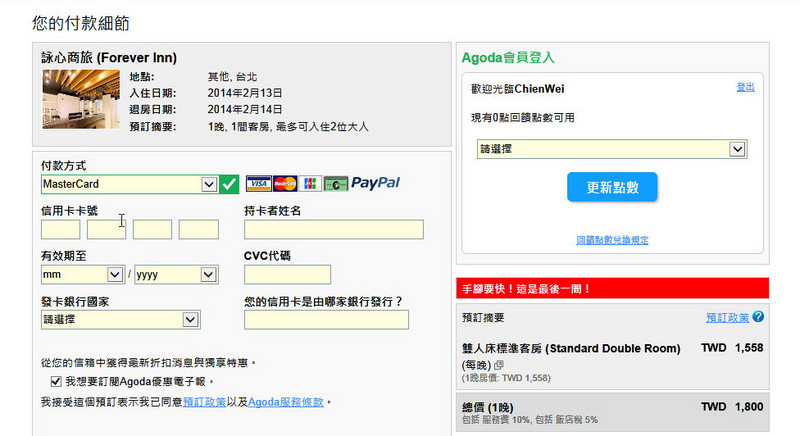Click the room price TWD 1,558

pos(732,348)
